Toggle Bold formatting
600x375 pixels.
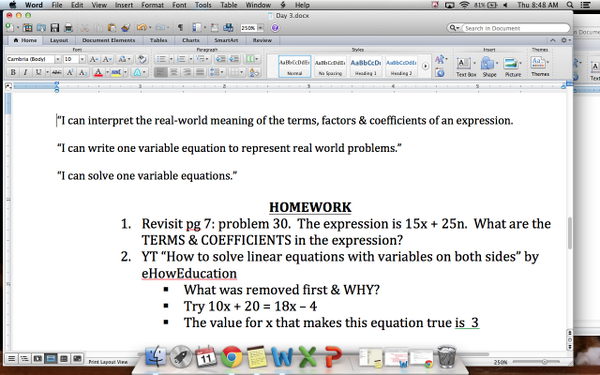tap(13, 72)
